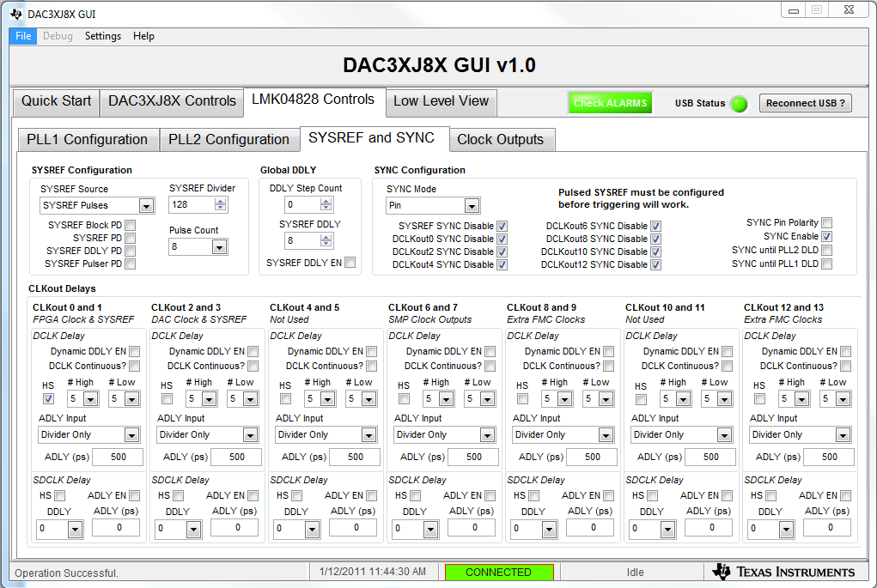Enable CLKout 0 and 1 Dynamic DDLY EN
Image resolution: width=877 pixels, height=588 pixels.
(134, 352)
